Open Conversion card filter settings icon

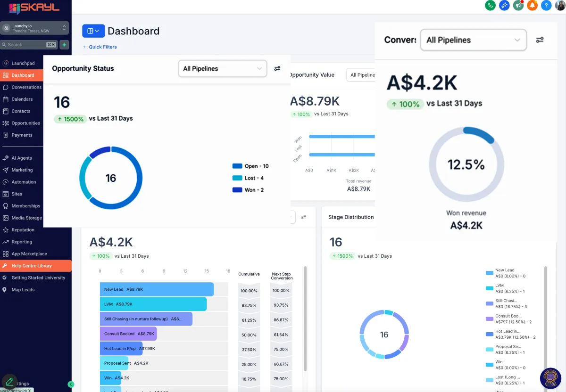tap(540, 40)
